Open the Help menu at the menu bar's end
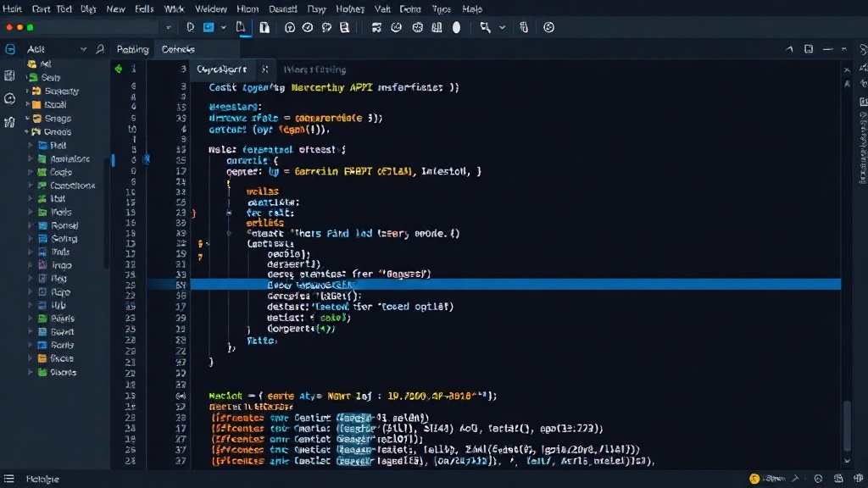868x488 pixels. coord(472,8)
